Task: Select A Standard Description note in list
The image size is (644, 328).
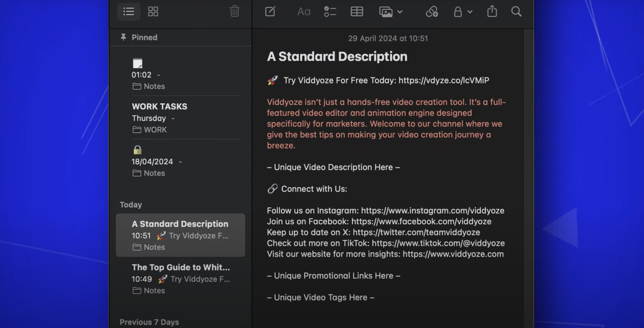Action: (180, 235)
